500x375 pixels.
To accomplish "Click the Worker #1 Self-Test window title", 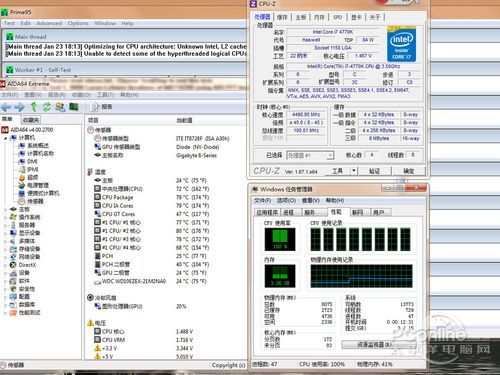I will click(43, 70).
